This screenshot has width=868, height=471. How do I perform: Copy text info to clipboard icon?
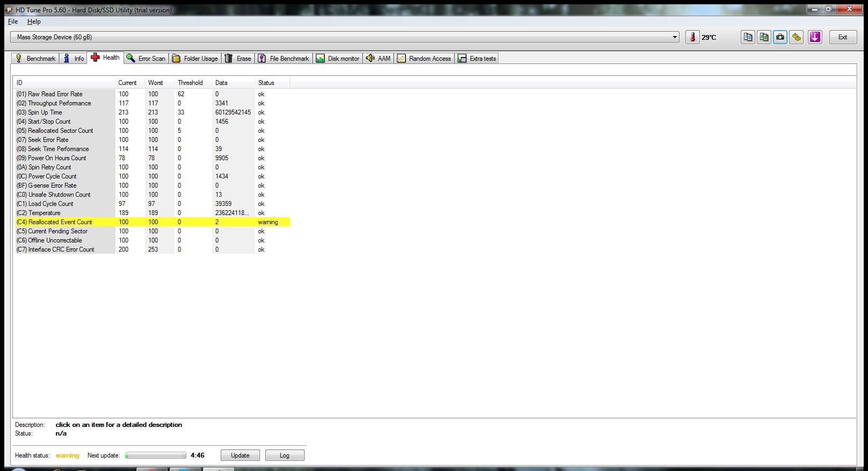748,37
